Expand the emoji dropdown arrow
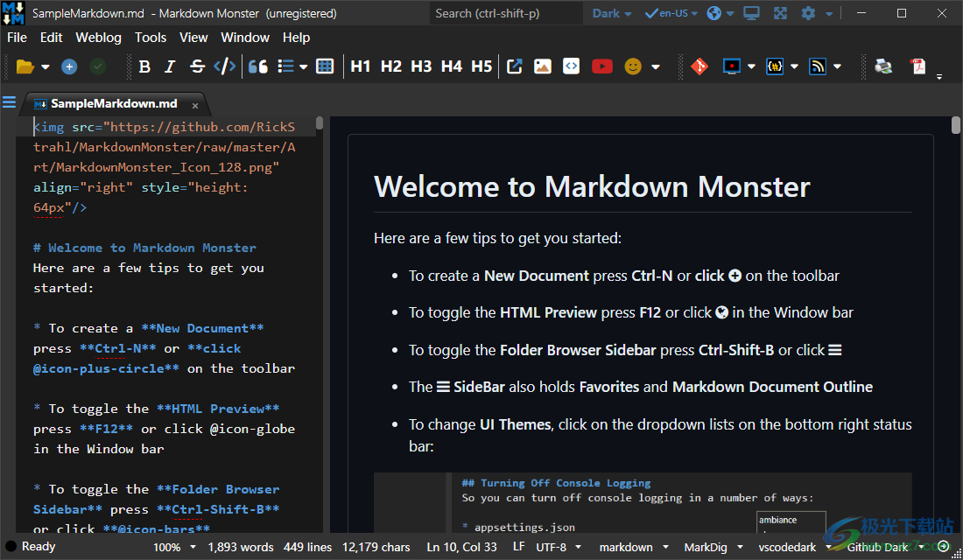963x560 pixels. (656, 66)
